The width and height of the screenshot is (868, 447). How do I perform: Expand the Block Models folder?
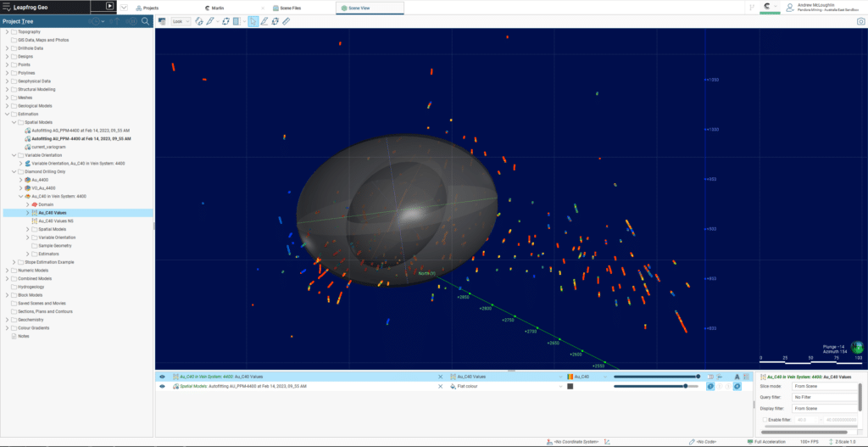pos(7,294)
